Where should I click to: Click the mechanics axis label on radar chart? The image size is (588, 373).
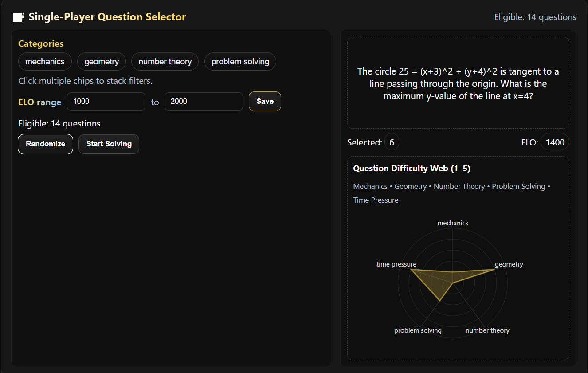pos(453,223)
